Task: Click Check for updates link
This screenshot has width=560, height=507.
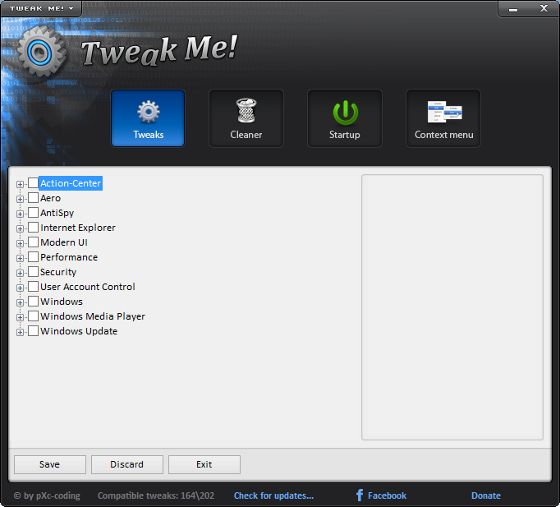Action: 274,496
